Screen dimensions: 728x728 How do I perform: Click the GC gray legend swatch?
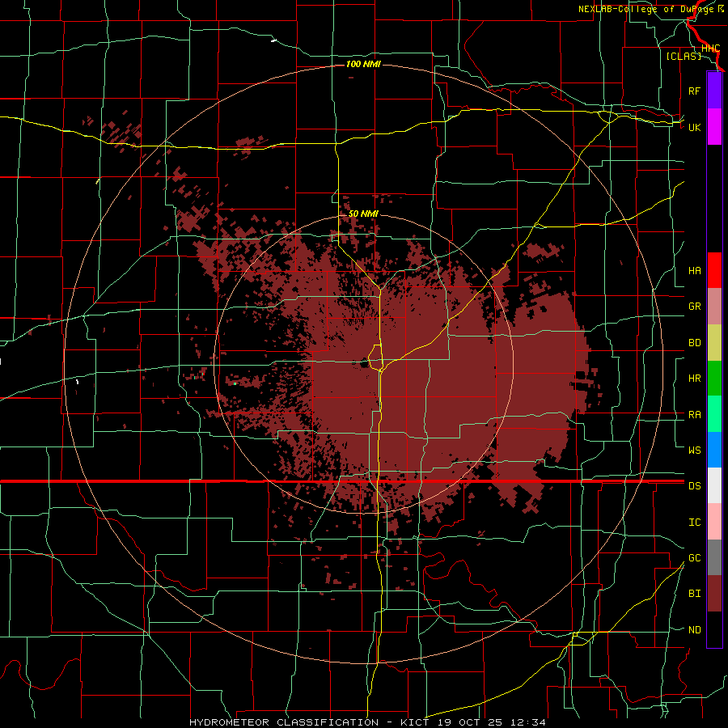tap(714, 557)
